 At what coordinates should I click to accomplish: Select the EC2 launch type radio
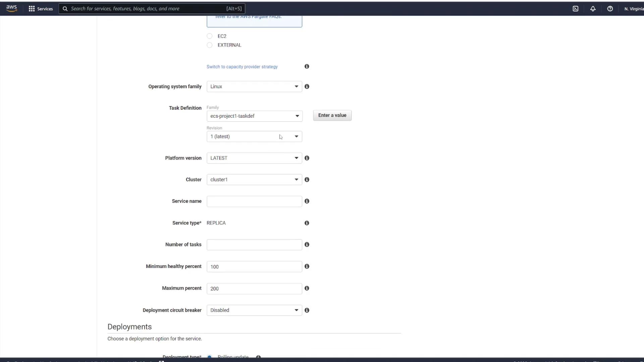click(x=210, y=36)
